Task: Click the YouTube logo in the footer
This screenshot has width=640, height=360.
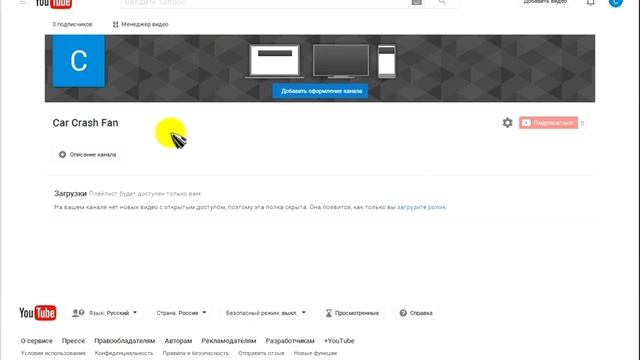Action: click(x=38, y=313)
